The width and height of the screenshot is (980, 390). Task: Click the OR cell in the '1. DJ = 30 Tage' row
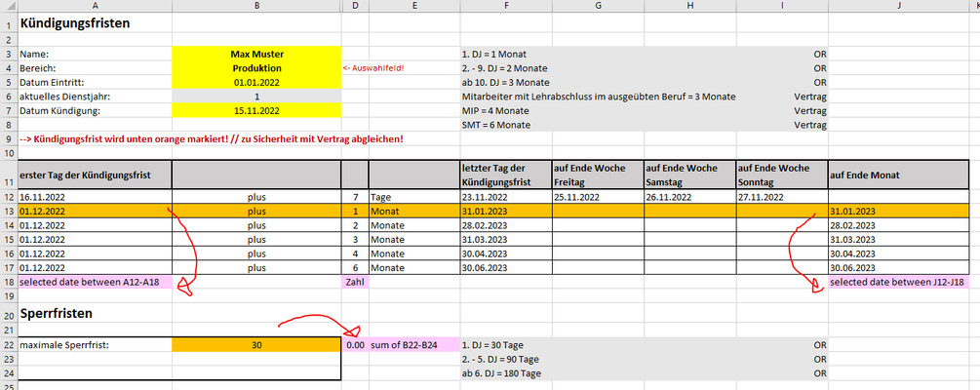point(782,344)
